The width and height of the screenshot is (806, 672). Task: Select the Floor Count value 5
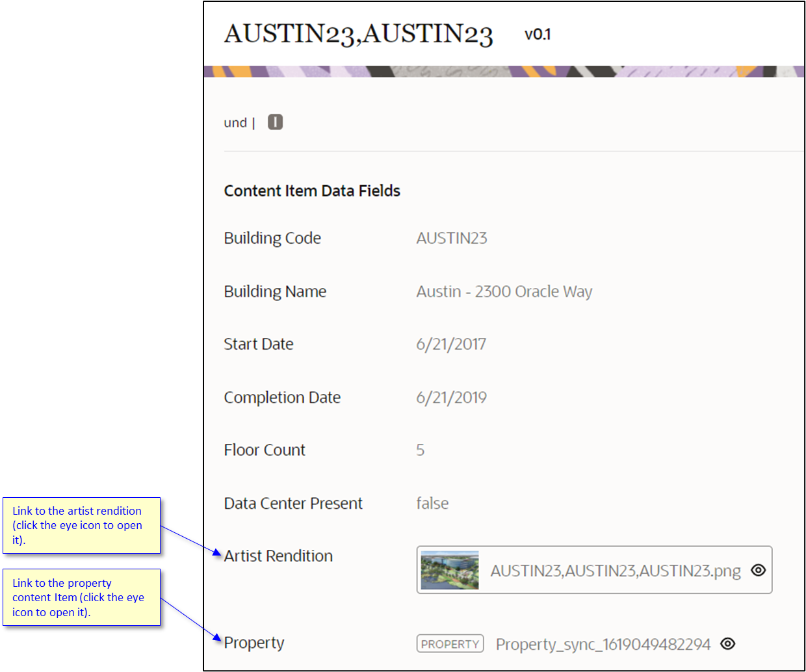coord(420,449)
